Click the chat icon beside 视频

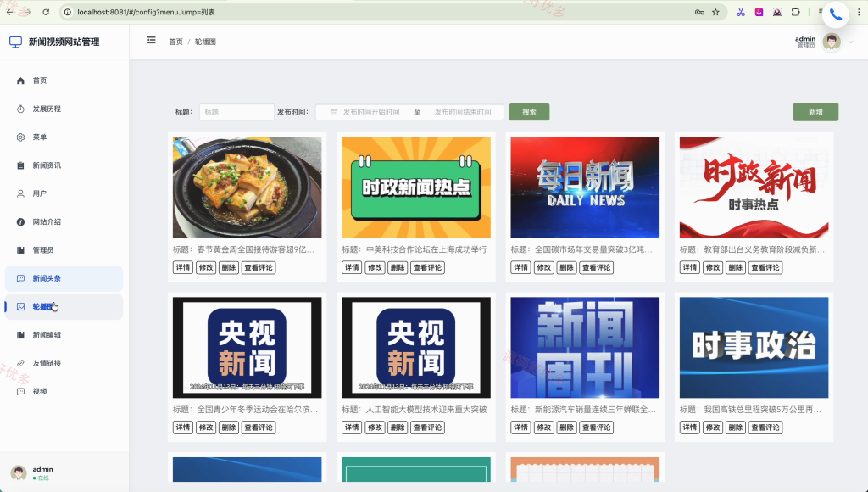[20, 392]
